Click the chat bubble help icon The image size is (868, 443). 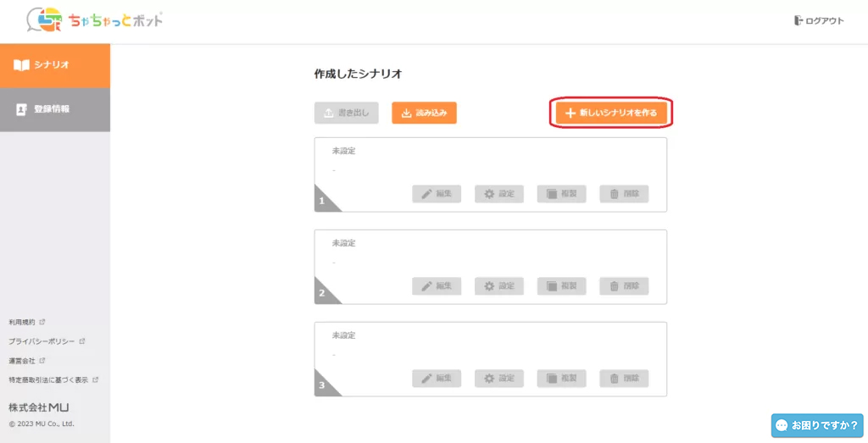click(782, 425)
